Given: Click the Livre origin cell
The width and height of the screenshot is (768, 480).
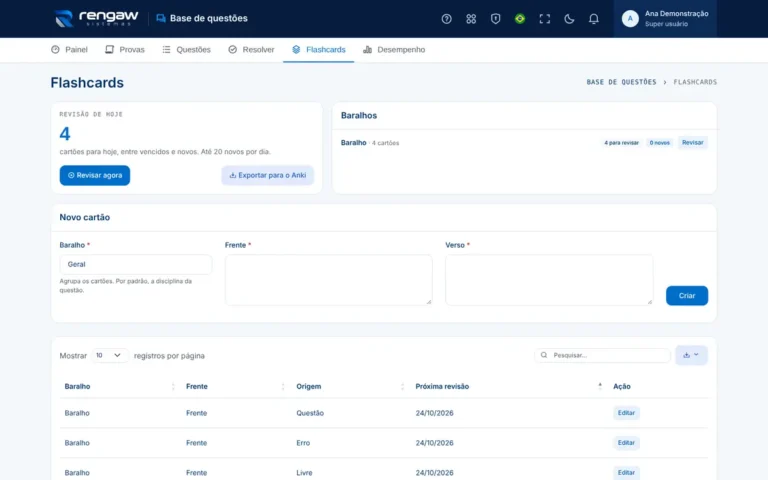Looking at the screenshot, I should pyautogui.click(x=304, y=473).
